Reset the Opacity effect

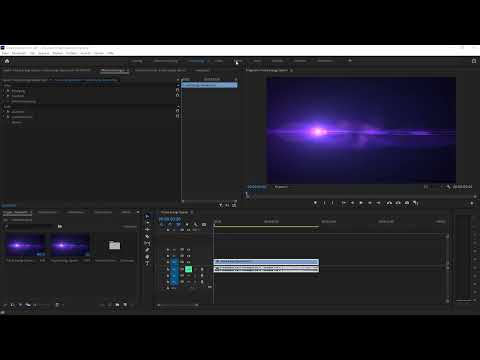[178, 96]
